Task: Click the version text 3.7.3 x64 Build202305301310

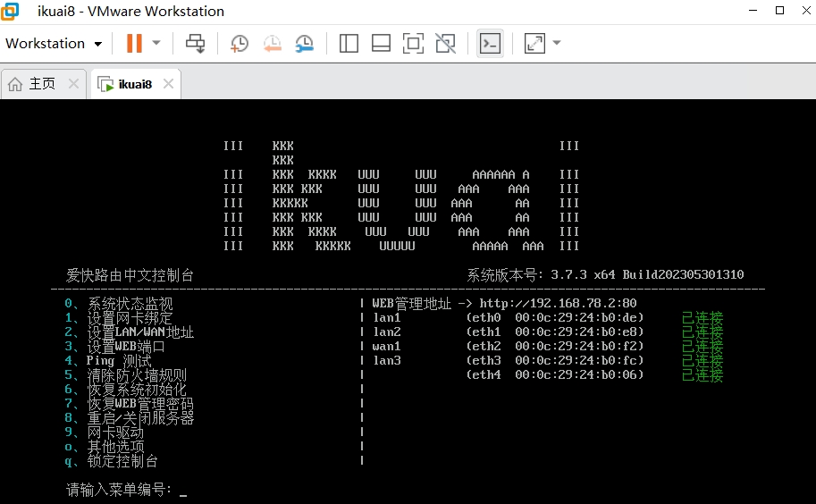Action: [647, 274]
